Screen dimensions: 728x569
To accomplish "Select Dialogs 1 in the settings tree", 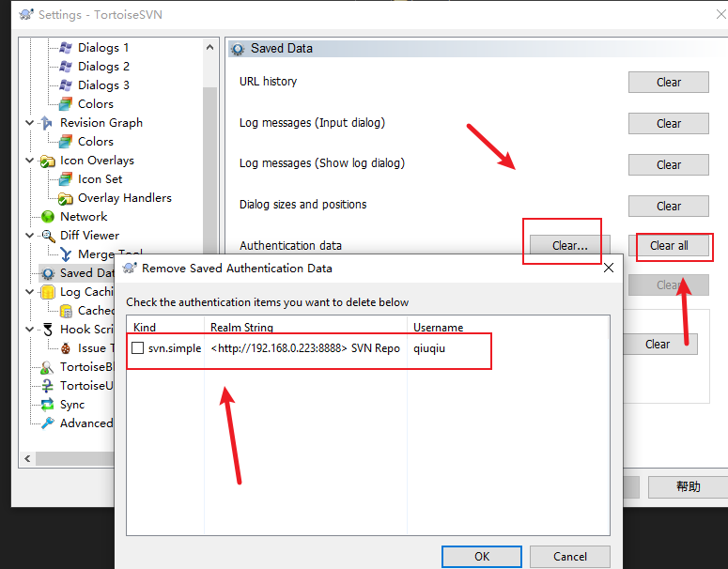I will click(103, 47).
